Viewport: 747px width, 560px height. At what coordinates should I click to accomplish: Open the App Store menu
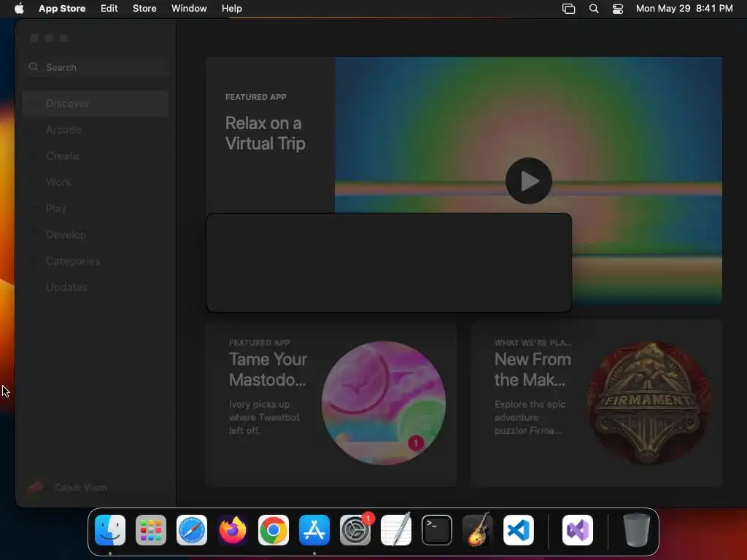tap(62, 8)
